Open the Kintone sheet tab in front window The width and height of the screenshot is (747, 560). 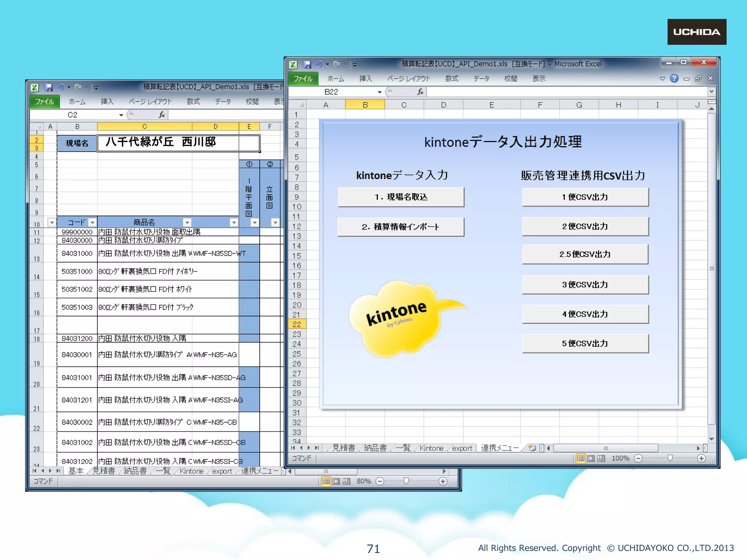coord(431,448)
